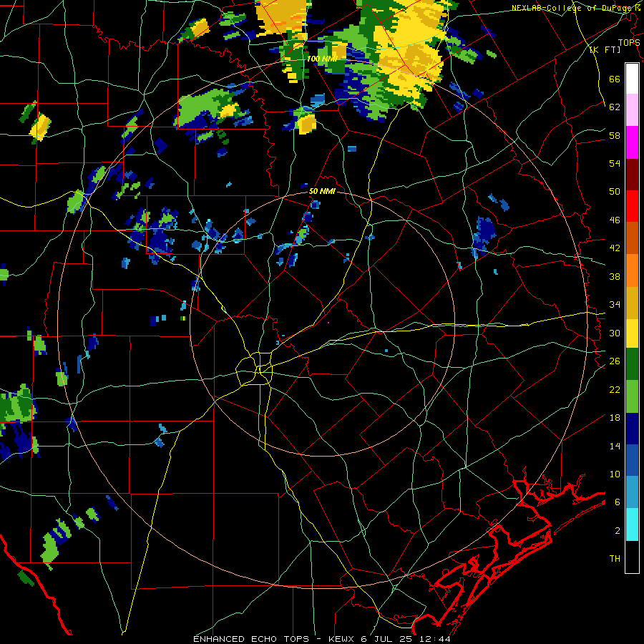This screenshot has width=644, height=644.
Task: Click the gold legend swatch
Action: coord(632,303)
